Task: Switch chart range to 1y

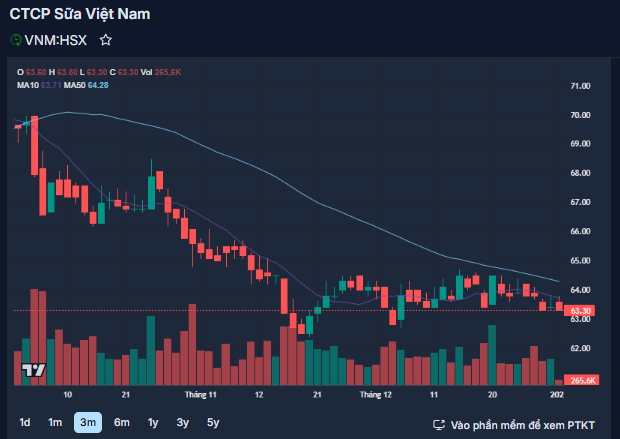Action: tap(153, 422)
